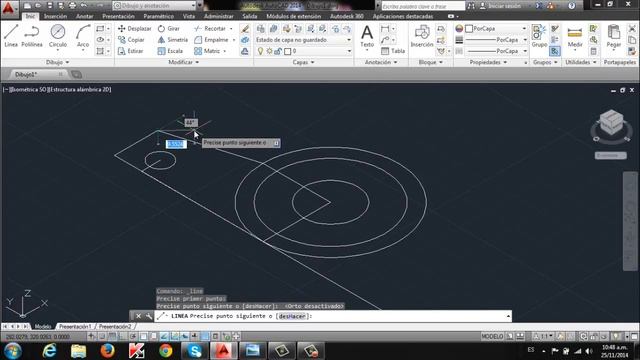Open the Inserción ribbon tab
Image resolution: width=640 pixels, height=360 pixels.
point(56,16)
